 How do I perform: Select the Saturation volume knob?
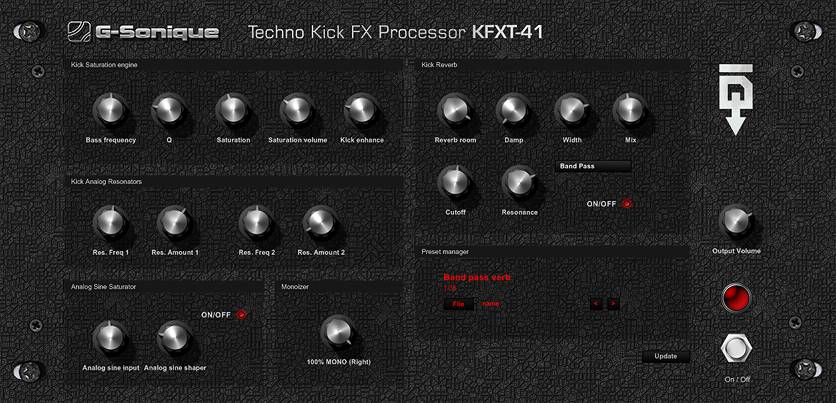pyautogui.click(x=297, y=110)
